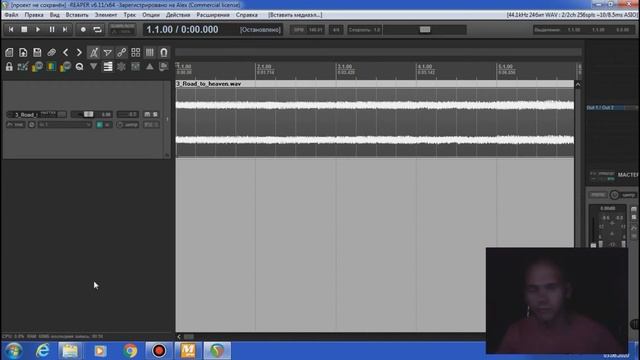Toggle the Repeat loop button
The width and height of the screenshot is (640, 360).
pos(97,29)
